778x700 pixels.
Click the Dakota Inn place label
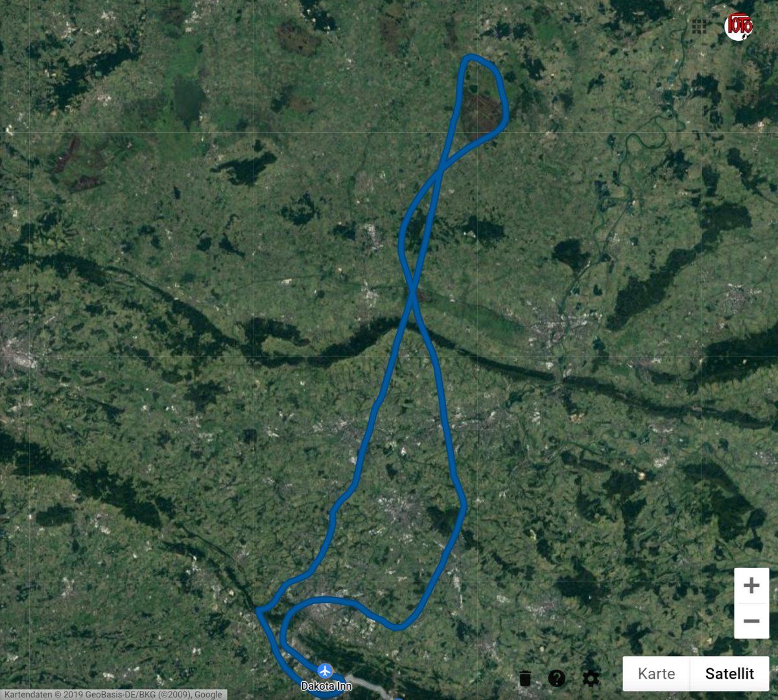326,686
